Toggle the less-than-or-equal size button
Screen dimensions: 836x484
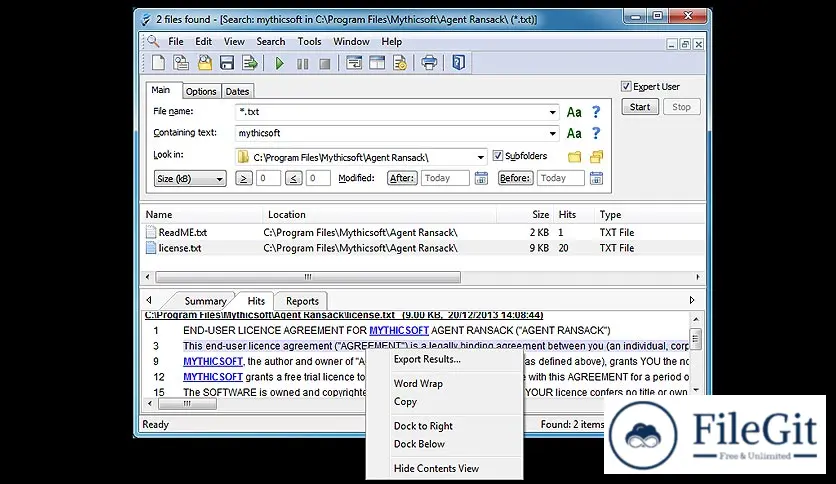(x=293, y=178)
